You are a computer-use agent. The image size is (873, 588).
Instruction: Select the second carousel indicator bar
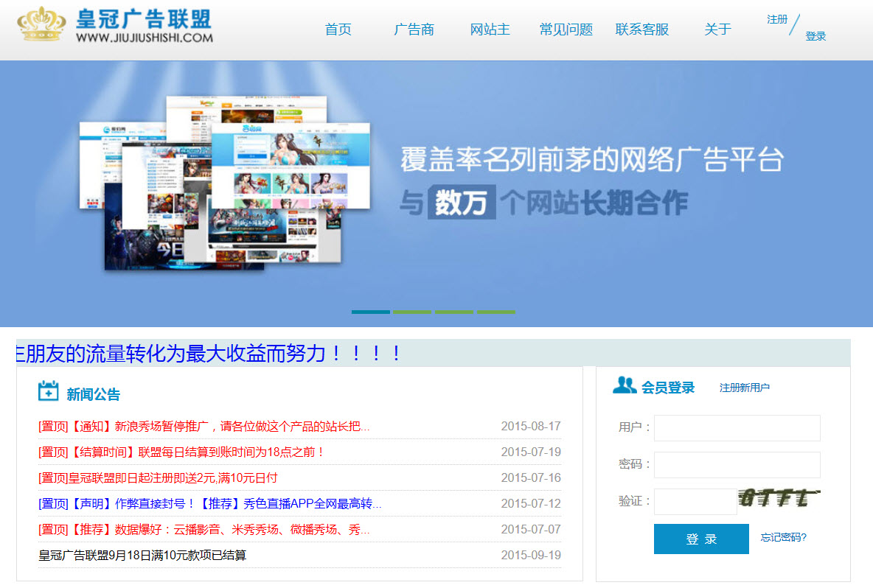coord(412,312)
